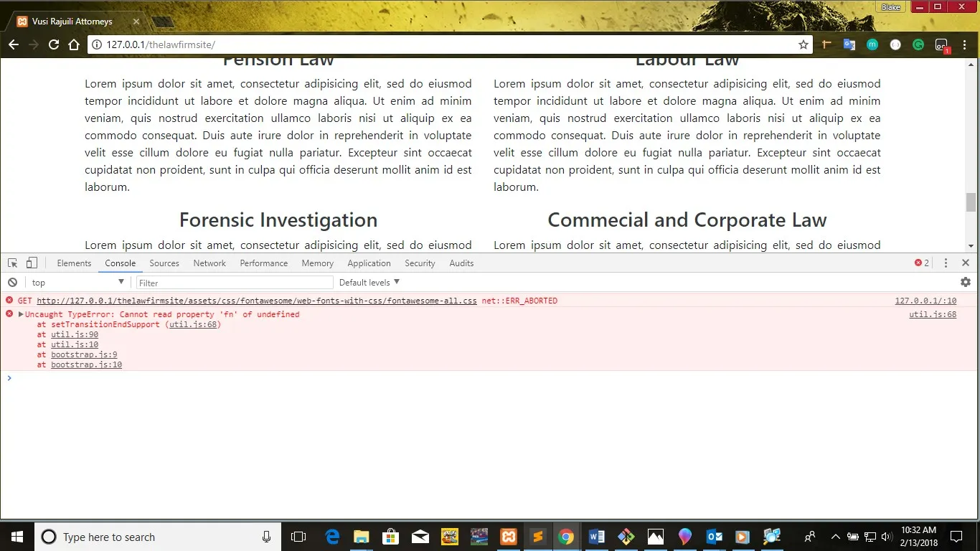Screen dimensions: 980x551
Task: Open the Audits tab
Action: pyautogui.click(x=461, y=263)
